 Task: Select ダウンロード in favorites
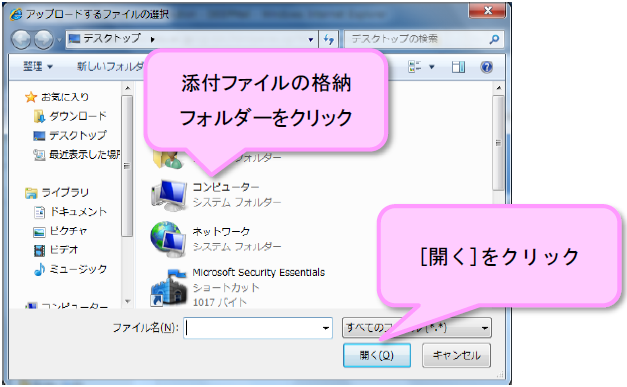(x=78, y=116)
